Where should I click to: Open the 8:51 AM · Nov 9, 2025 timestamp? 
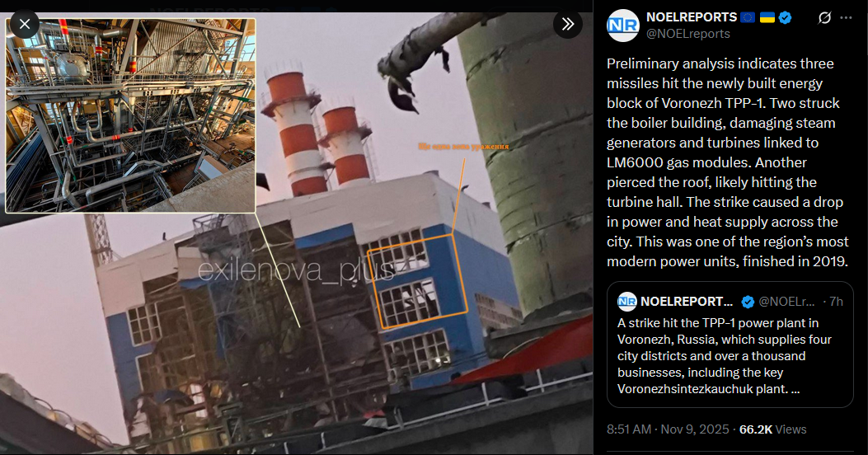pos(668,429)
